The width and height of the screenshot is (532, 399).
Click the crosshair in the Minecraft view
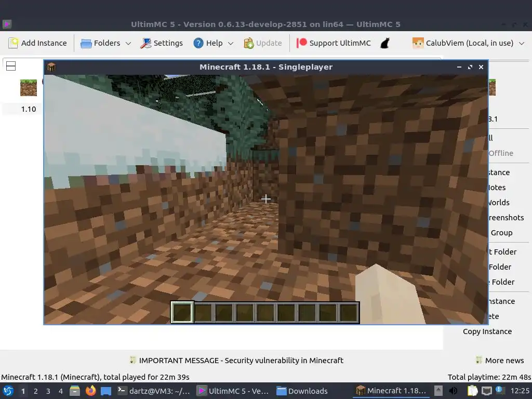[266, 199]
